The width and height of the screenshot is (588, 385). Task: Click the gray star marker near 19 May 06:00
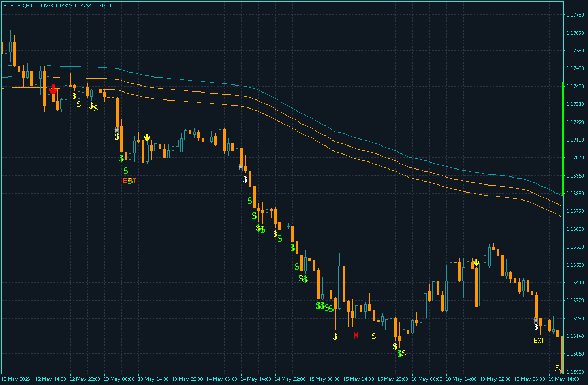[x=536, y=320]
